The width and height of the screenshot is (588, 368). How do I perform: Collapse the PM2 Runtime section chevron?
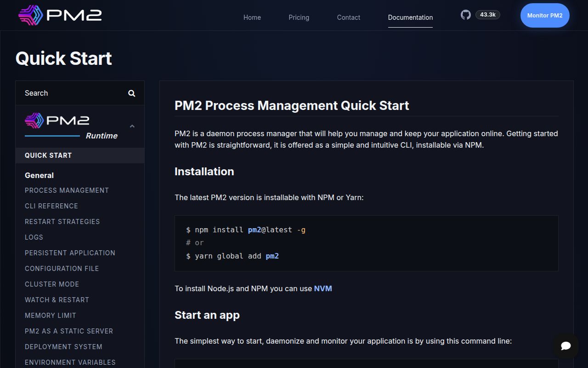coord(132,126)
